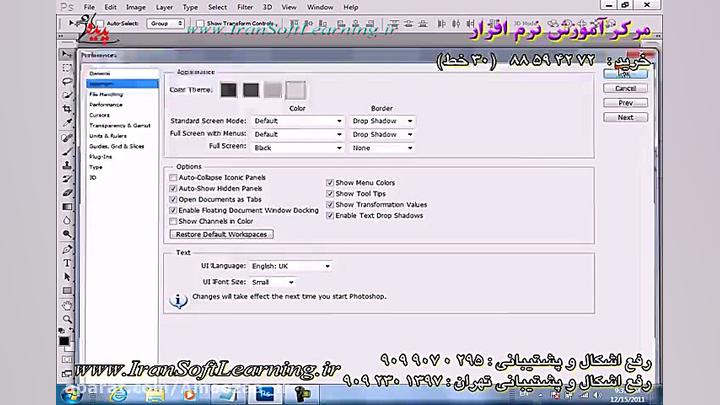The image size is (720, 405).
Task: Click Photoshop icon in taskbar
Action: (265, 394)
